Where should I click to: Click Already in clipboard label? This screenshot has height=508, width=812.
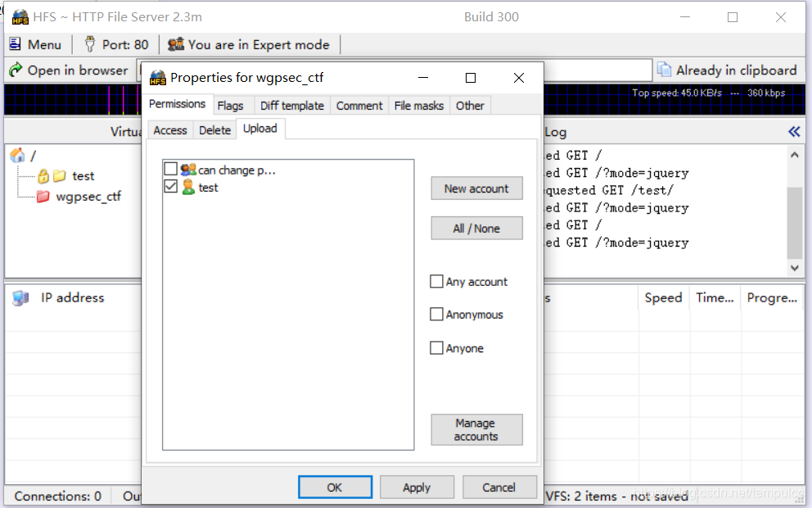(737, 70)
